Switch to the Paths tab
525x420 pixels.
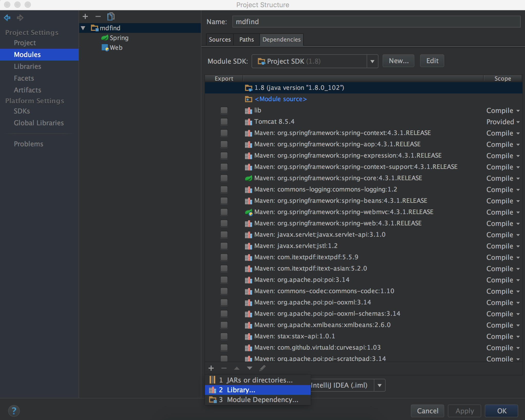tap(247, 40)
